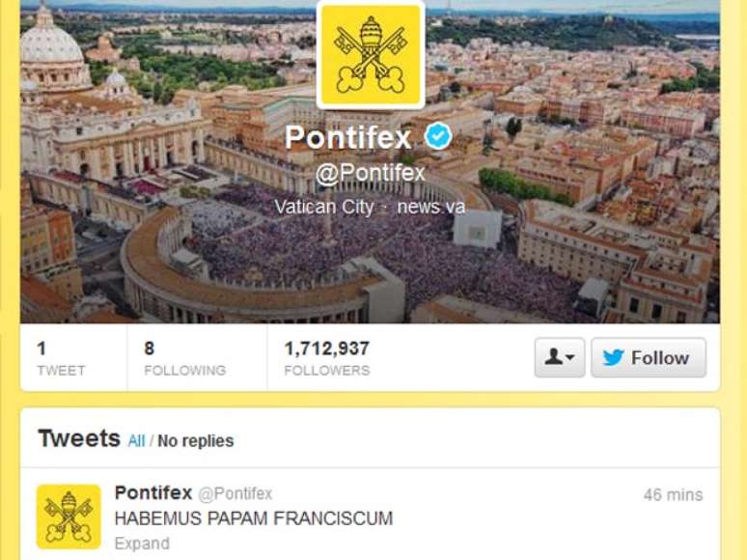Click the bold Pontifex name on the tweet

point(152,493)
